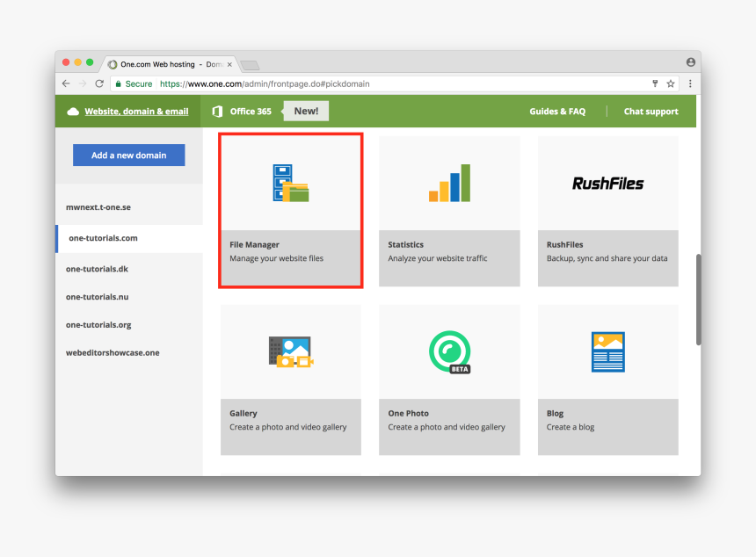The width and height of the screenshot is (756, 557).
Task: Click the address bar URL field
Action: coord(396,83)
